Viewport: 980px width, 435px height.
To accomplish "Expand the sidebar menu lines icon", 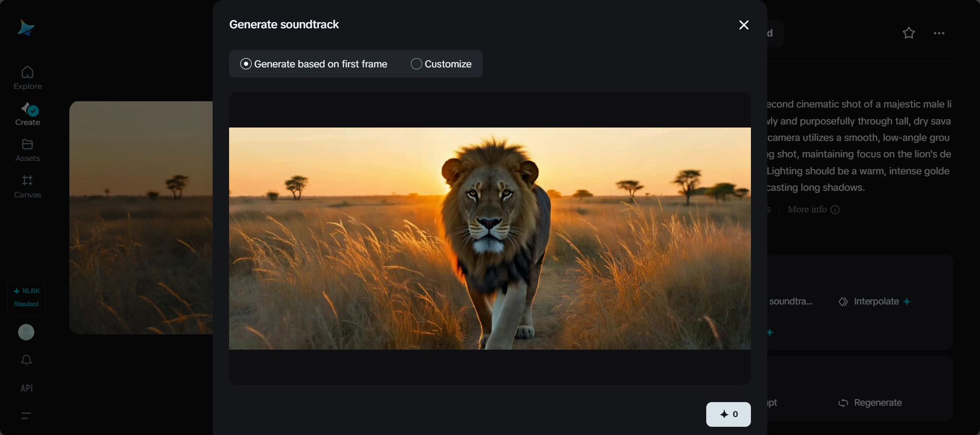I will (x=27, y=415).
